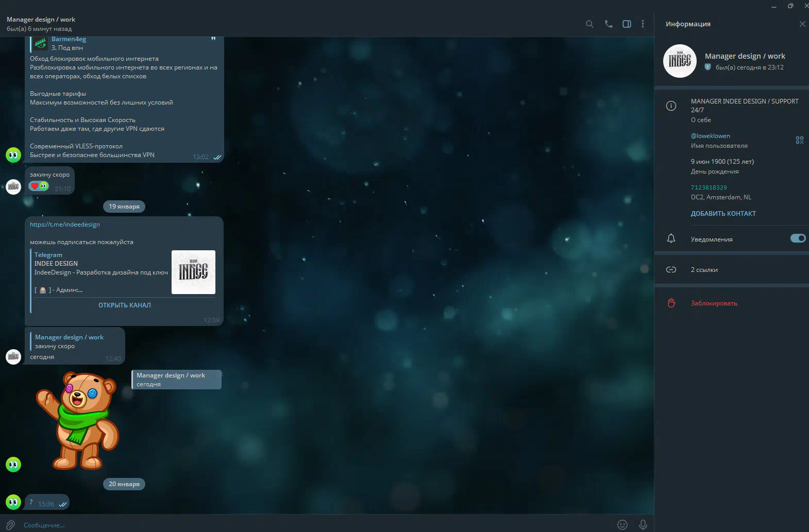Click ДОБАВИТЬ КОНТАКТ button
The height and width of the screenshot is (532, 809).
tap(723, 213)
